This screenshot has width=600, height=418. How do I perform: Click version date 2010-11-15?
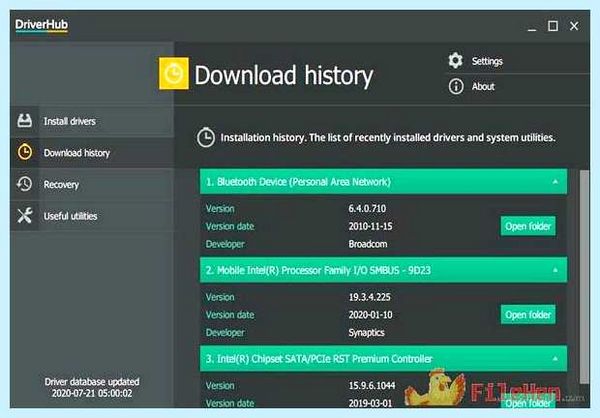[370, 226]
